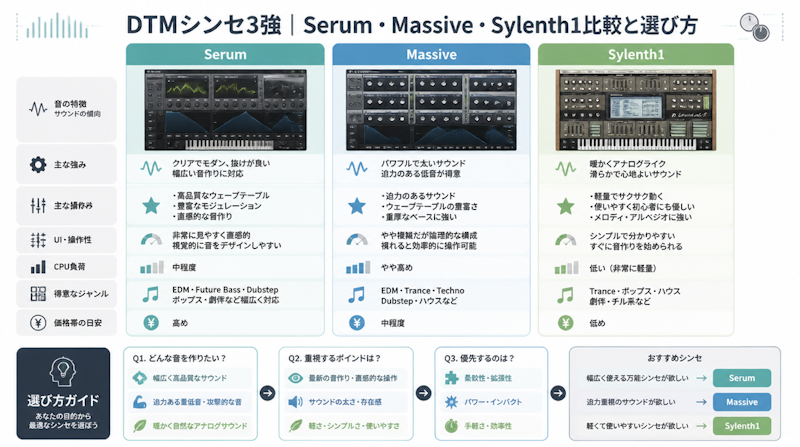800x447 pixels.
Task: Click the puzzle piece icon beside 柔軟性・拡張性
Action: pos(451,378)
